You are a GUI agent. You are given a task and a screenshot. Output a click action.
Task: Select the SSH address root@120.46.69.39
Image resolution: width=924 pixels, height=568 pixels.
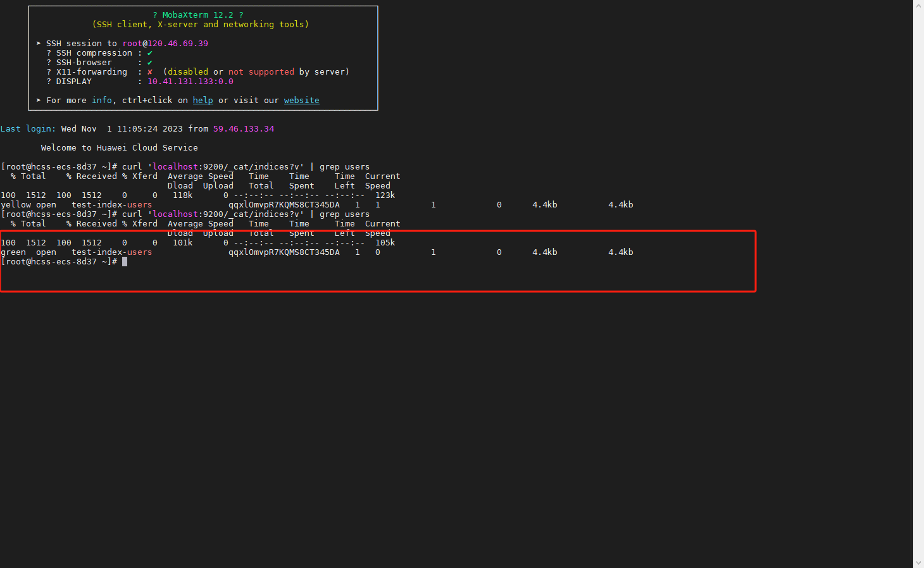[x=165, y=44]
